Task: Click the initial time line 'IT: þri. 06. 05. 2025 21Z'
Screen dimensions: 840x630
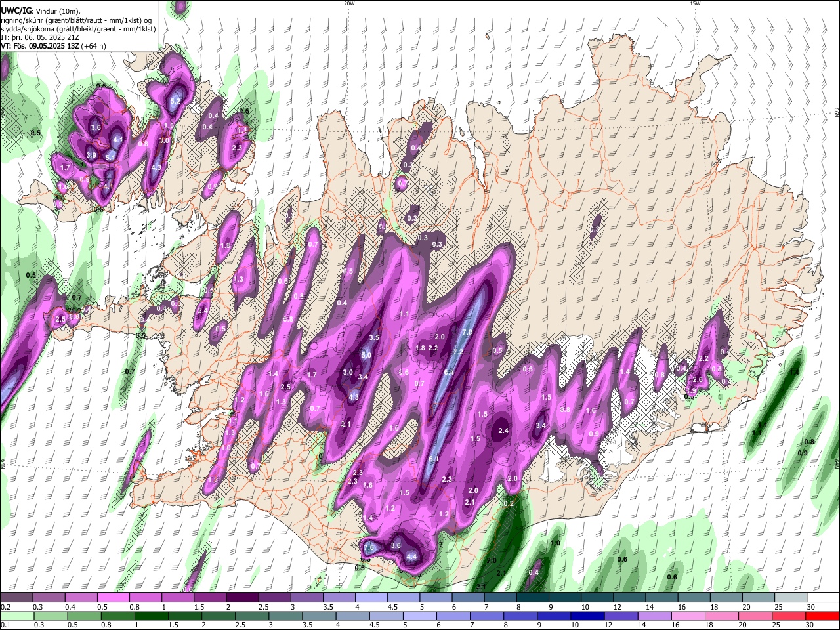Action: click(x=39, y=37)
